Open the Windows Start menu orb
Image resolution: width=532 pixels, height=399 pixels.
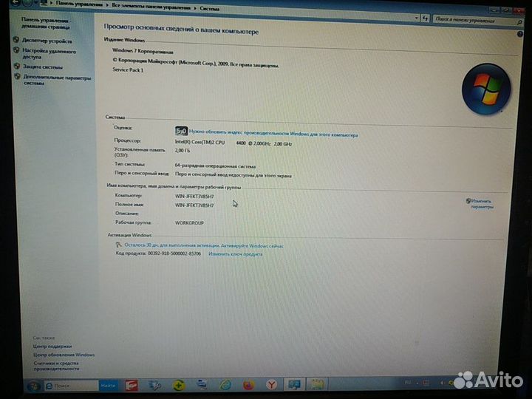33,386
